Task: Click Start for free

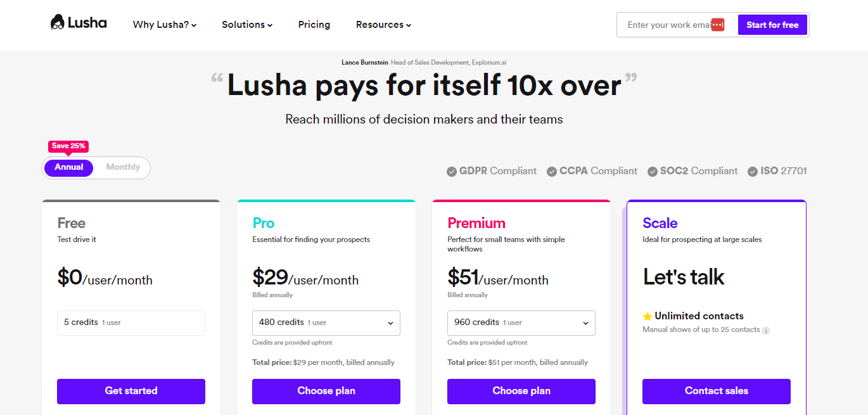Action: tap(772, 24)
